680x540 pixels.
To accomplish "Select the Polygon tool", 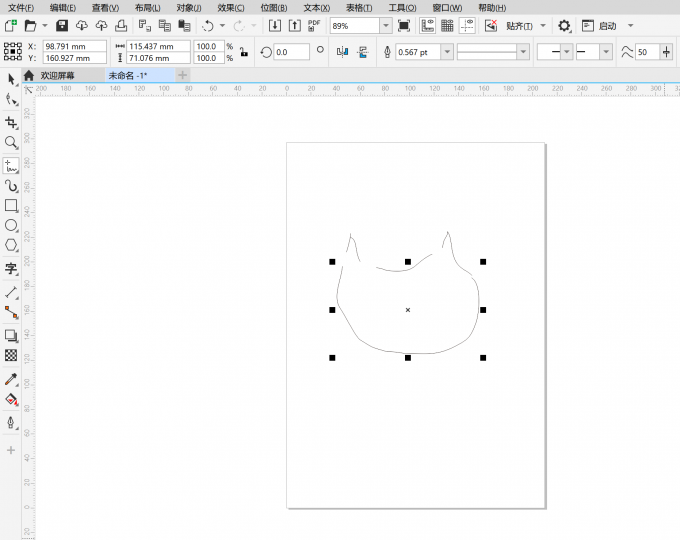I will click(11, 245).
